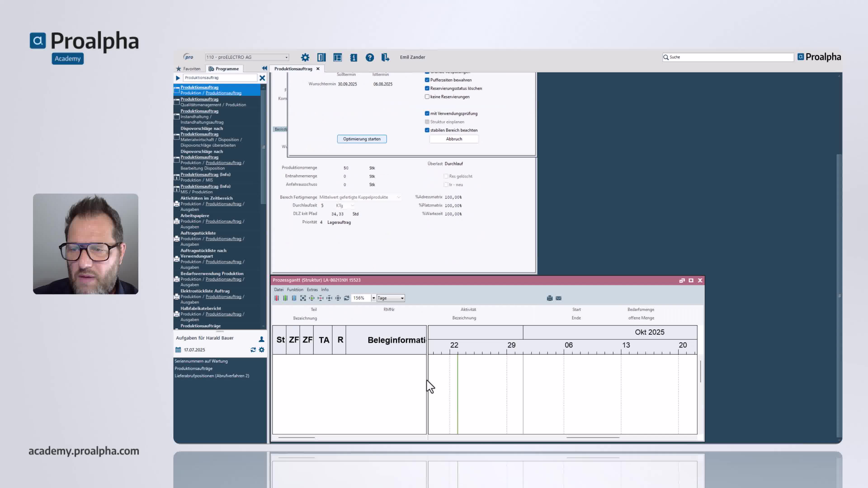Send the Gantt chart via the email icon
868x488 pixels.
558,298
